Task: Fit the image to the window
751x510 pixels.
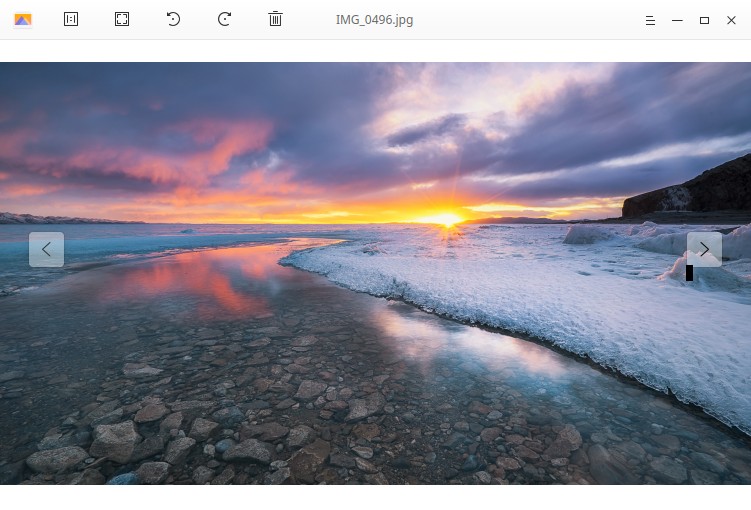Action: [122, 20]
